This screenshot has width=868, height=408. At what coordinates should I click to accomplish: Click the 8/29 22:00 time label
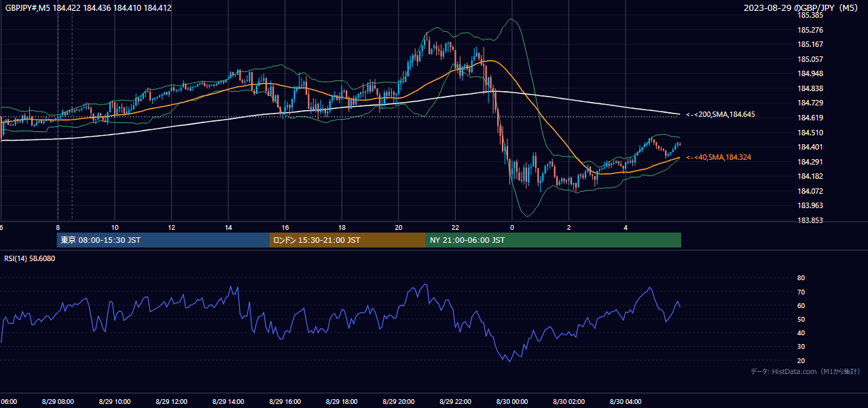tap(455, 402)
